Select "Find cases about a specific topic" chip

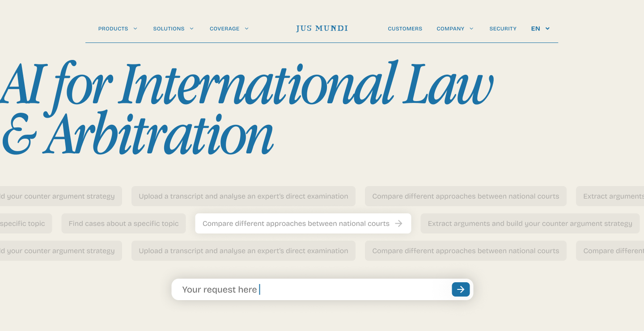point(123,223)
